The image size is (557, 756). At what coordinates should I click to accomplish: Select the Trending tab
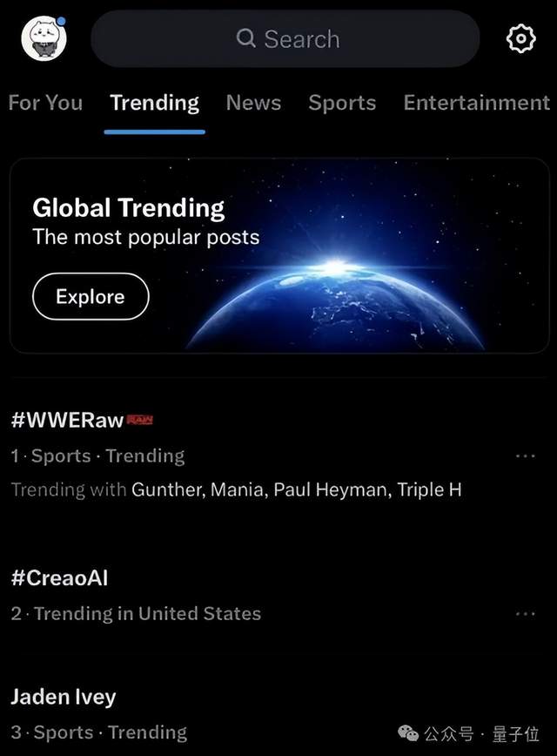(154, 103)
